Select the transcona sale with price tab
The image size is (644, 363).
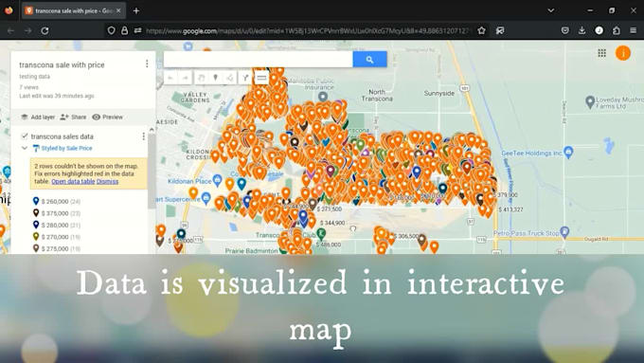(x=73, y=11)
